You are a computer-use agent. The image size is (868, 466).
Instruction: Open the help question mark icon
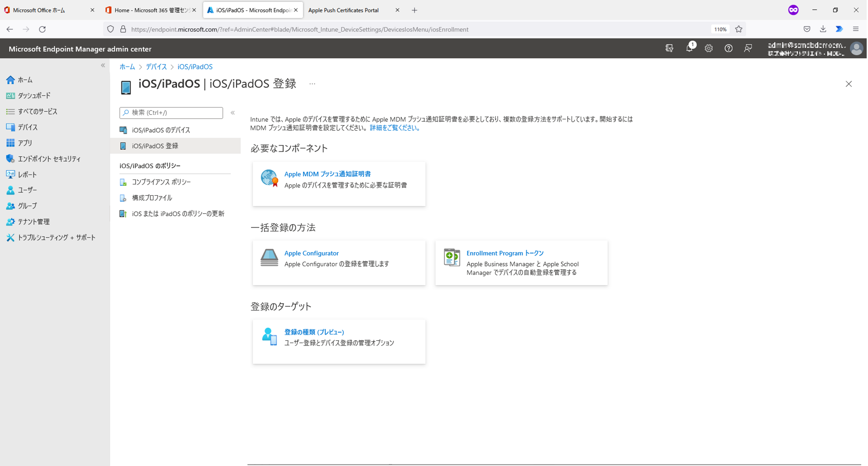click(729, 48)
